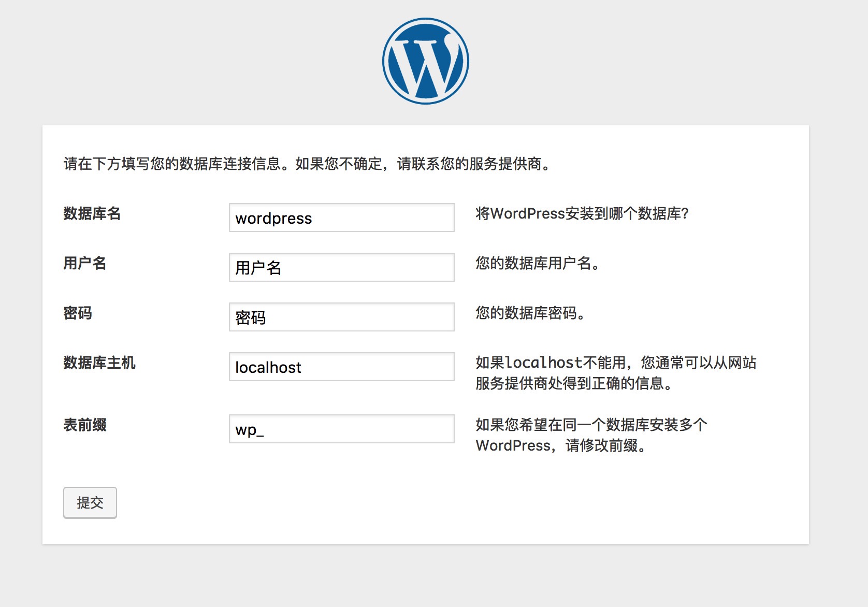
Task: Click the hint about 修改前缀
Action: [591, 435]
